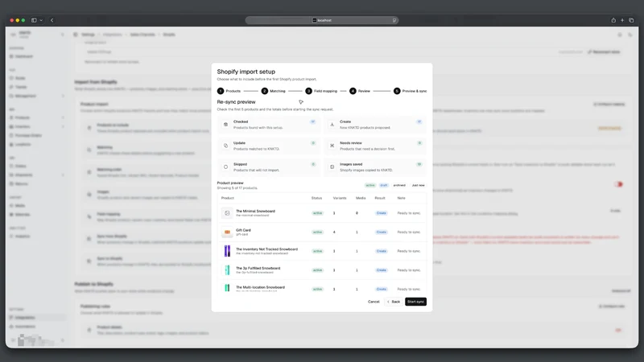Select "The Inventory Not Tracked Snowboard" name
Screen dimensions: 644x362
tap(266, 249)
